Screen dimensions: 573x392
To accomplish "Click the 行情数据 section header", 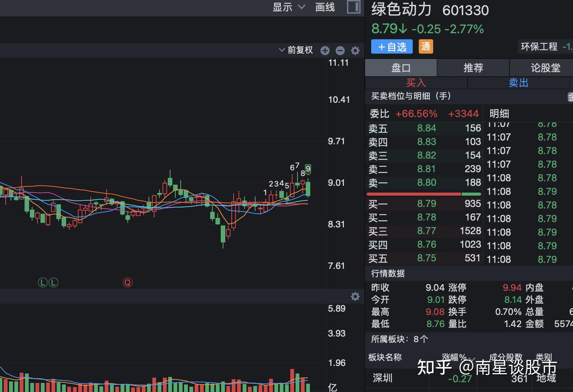I will pos(388,273).
